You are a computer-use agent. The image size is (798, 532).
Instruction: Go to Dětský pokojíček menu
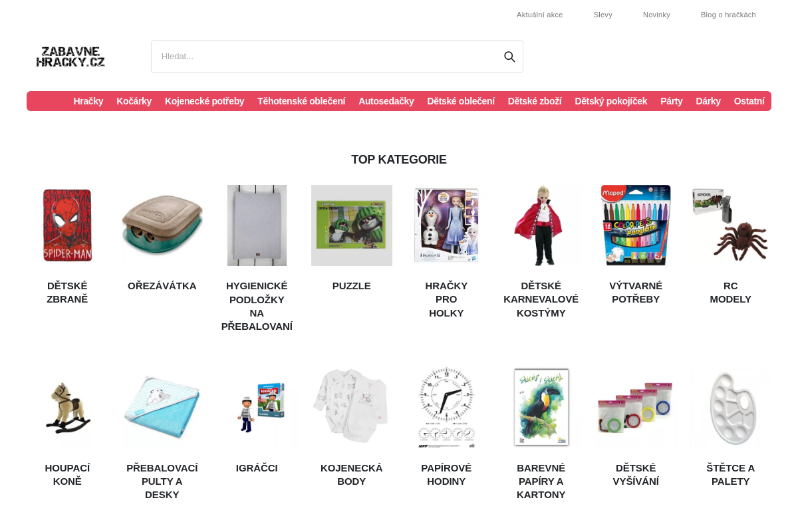(610, 101)
